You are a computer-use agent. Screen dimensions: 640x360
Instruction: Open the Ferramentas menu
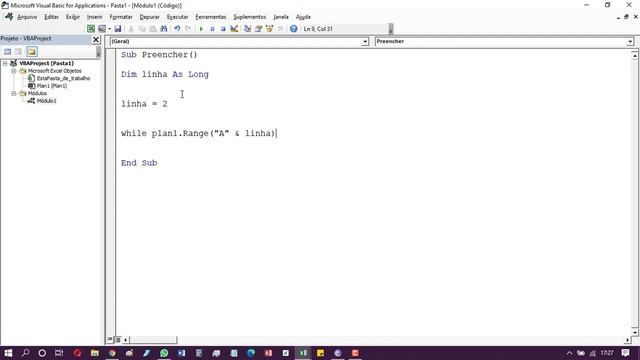click(211, 17)
